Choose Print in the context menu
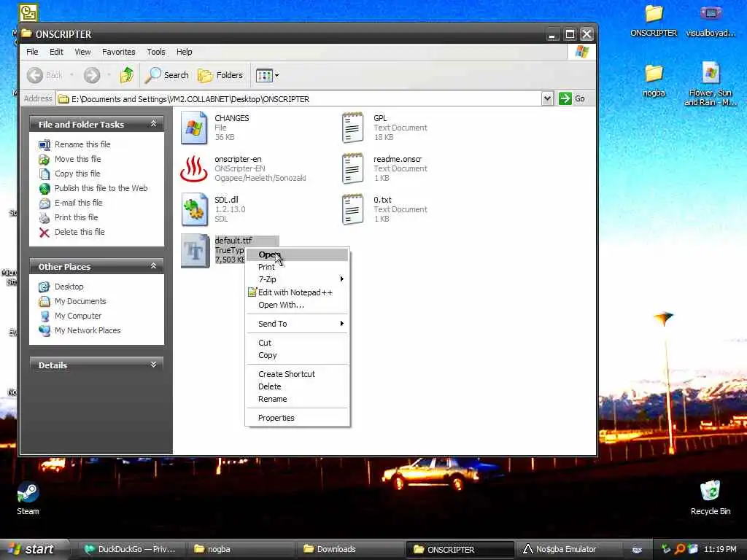The image size is (747, 560). (x=298, y=267)
